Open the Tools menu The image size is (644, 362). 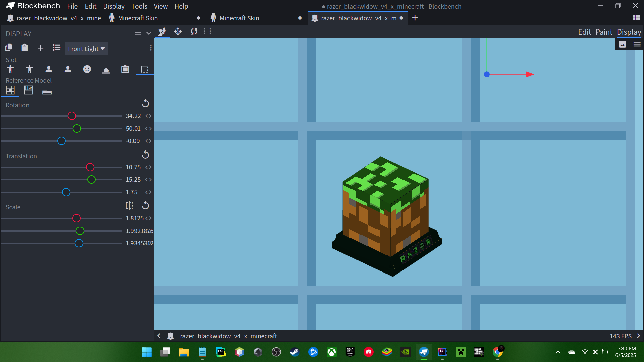[139, 6]
